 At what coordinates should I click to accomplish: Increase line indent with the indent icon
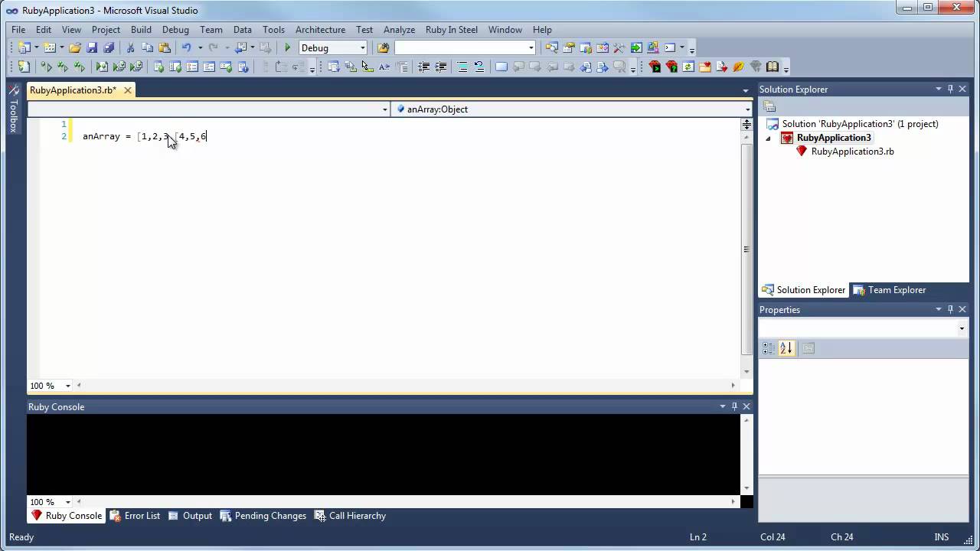[441, 67]
